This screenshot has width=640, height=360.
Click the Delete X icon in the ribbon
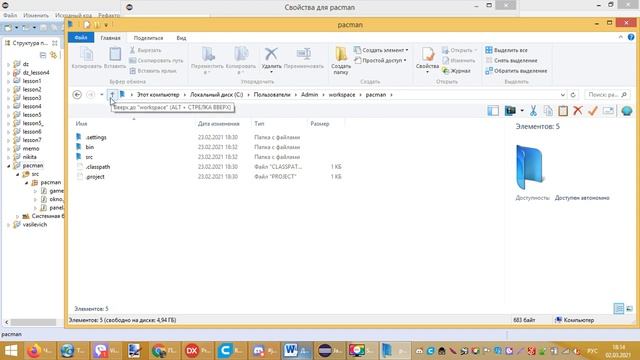click(271, 54)
